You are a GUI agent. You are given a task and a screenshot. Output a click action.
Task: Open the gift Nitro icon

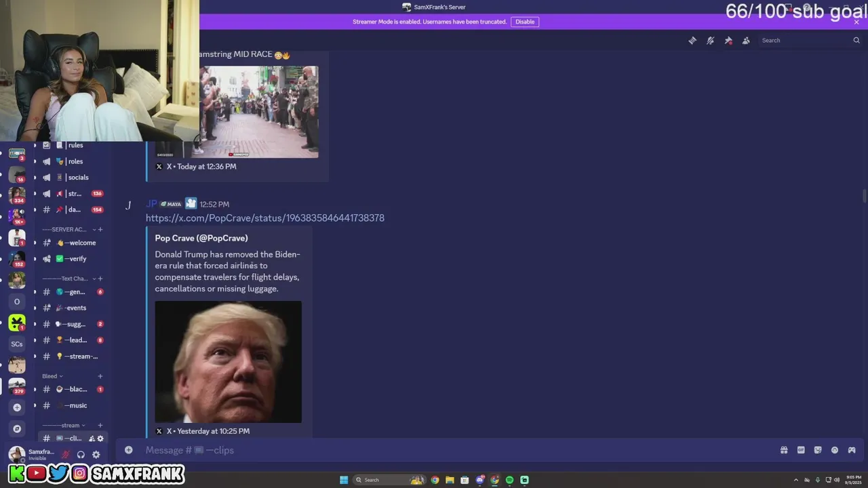pyautogui.click(x=784, y=450)
